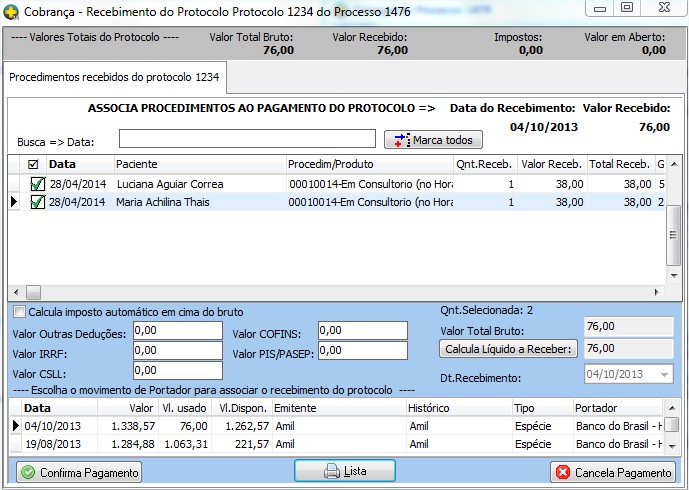This screenshot has width=689, height=490.
Task: Uncheck Maria Achilina Thais row checkbox
Action: (37, 202)
